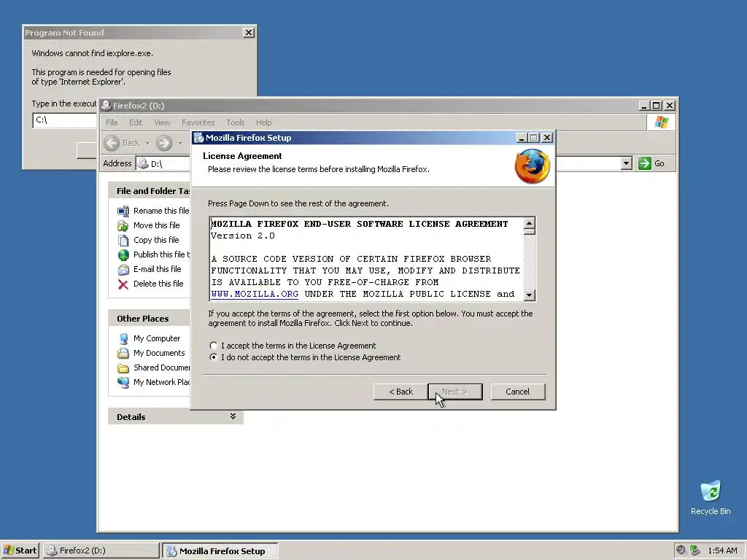Click the Shared Documents folder icon
The image size is (747, 560).
coord(123,368)
